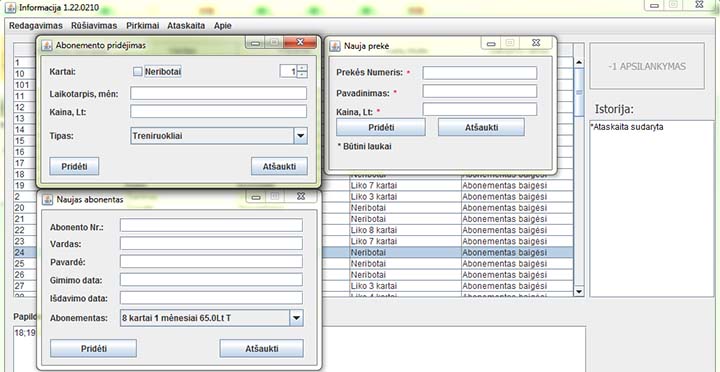Click 'Liko 3 kartai' cell in row 2
This screenshot has height=372, width=720.
point(405,197)
